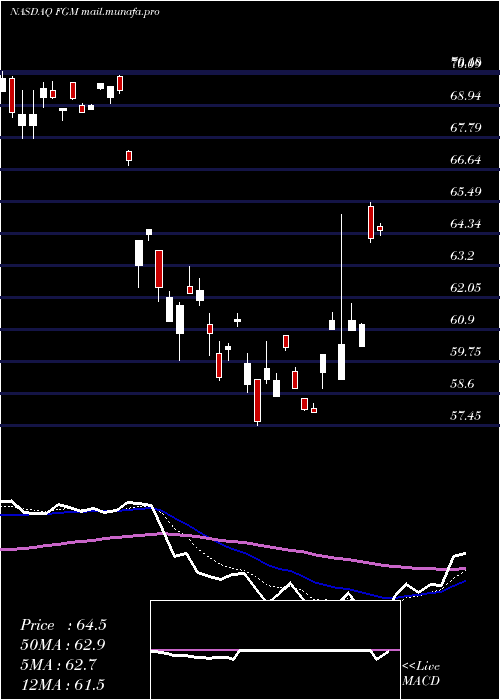The width and height of the screenshot is (500, 700).
Task: Click the 68.94 price axis label
Action: coord(466,96)
